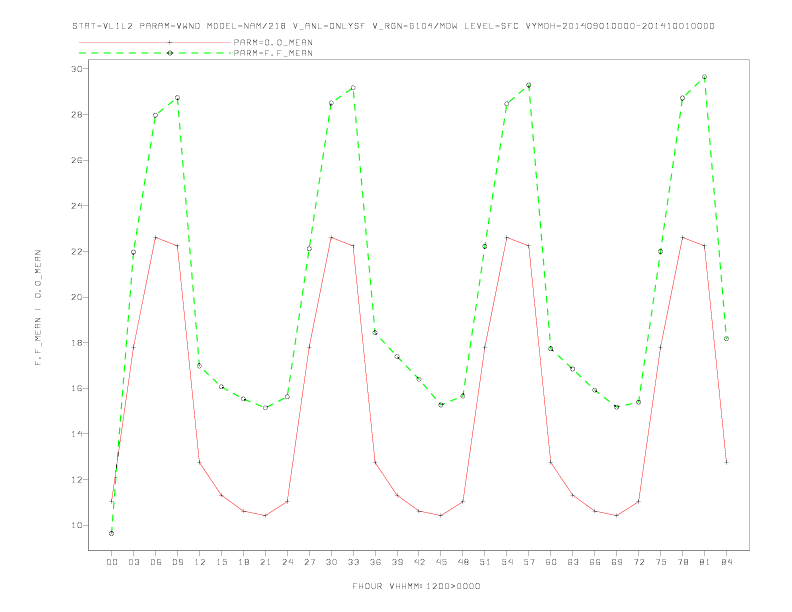This screenshot has height=612, width=792.
Task: Click the PARM=O.O_MEAN legend label
Action: click(x=273, y=42)
